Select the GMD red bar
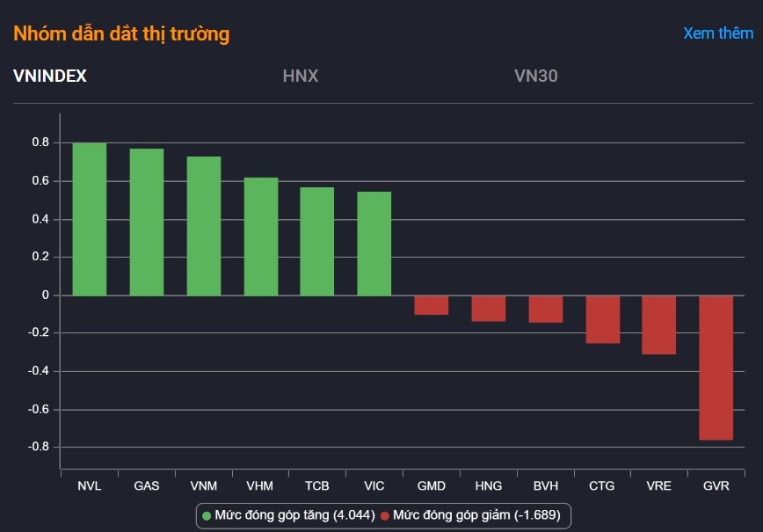Viewport: 763px width, 532px height. pyautogui.click(x=432, y=305)
